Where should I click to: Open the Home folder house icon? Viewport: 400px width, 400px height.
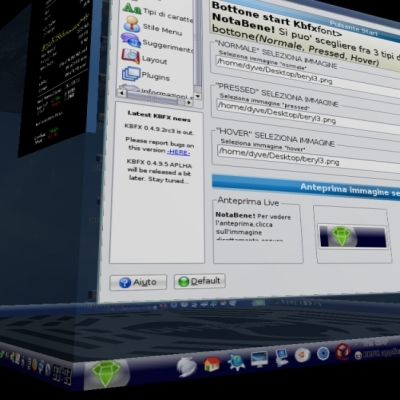212,364
